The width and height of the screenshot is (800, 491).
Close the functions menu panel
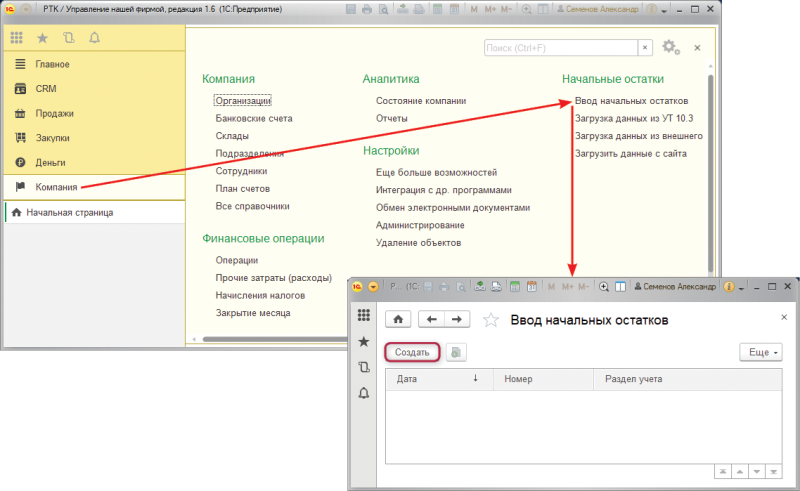(697, 47)
